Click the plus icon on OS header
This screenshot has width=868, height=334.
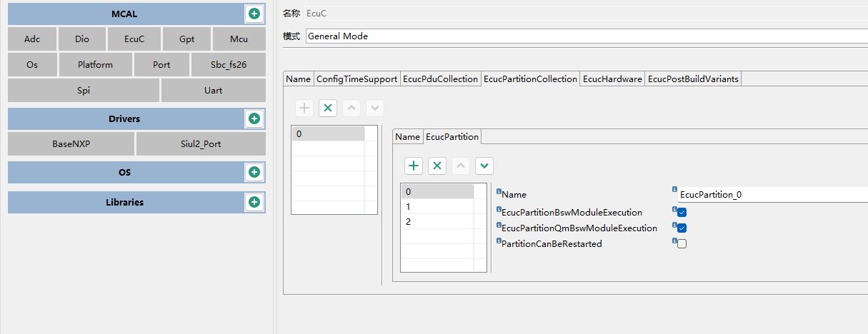(x=254, y=172)
